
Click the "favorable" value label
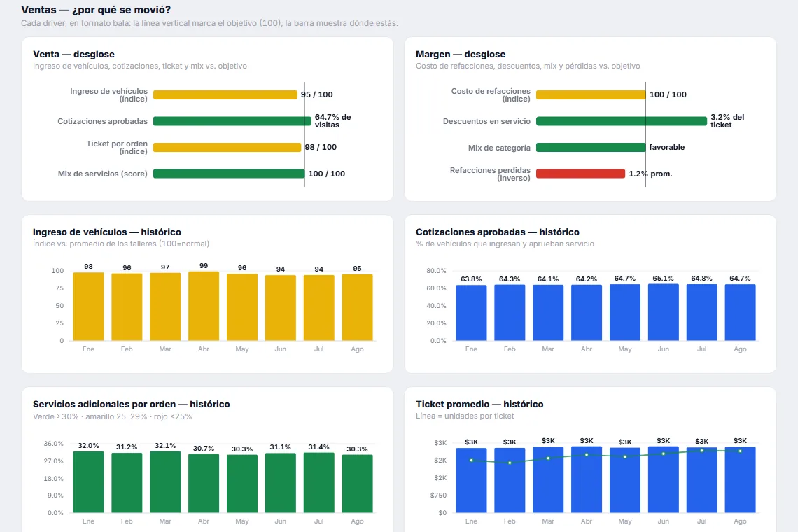point(666,147)
